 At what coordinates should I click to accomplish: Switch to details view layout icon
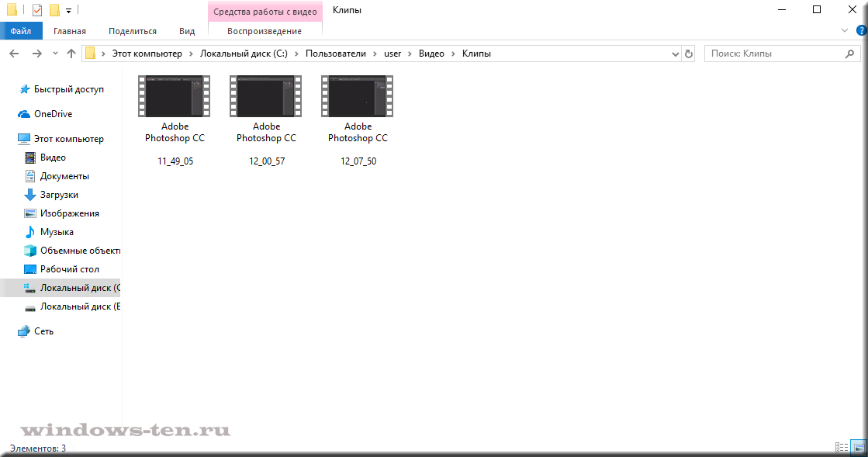tap(842, 448)
